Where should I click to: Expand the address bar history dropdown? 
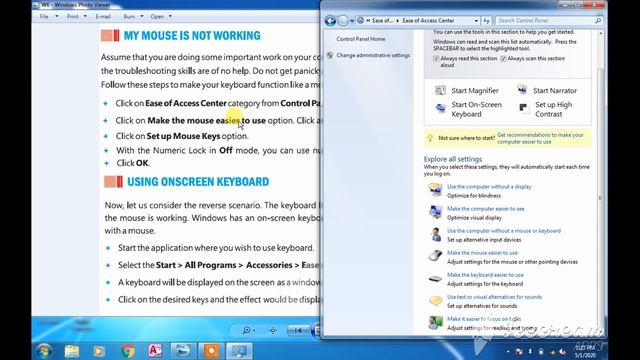[476, 20]
